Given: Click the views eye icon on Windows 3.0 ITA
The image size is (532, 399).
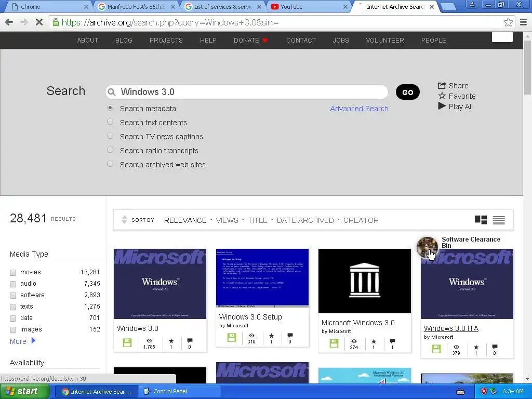Looking at the screenshot, I should (456, 347).
